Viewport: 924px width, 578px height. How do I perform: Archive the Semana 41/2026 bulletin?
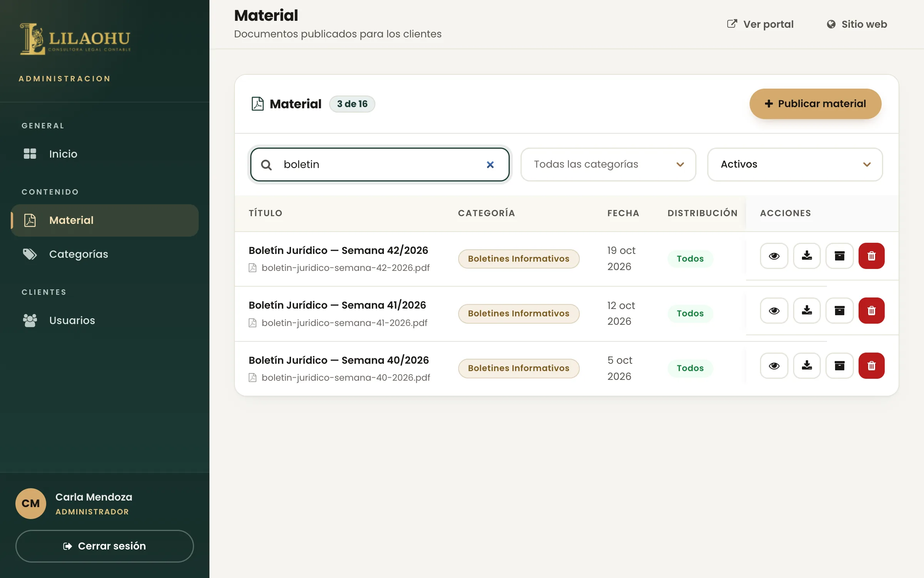point(839,311)
